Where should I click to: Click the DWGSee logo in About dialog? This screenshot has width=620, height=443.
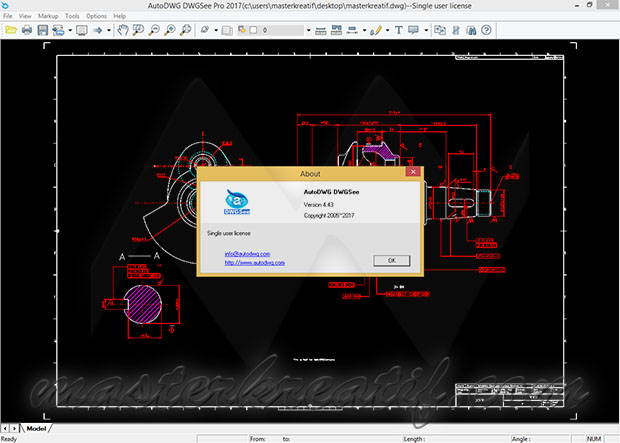coord(236,202)
